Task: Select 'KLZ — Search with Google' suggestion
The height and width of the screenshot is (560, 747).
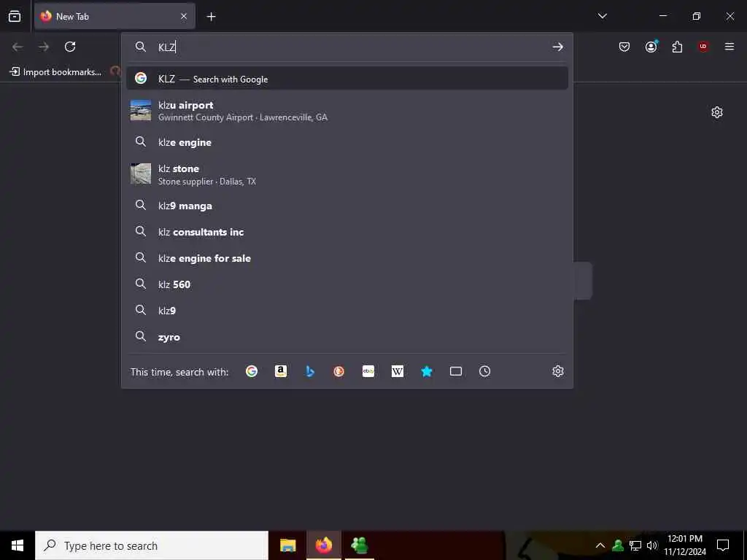Action: [x=347, y=79]
